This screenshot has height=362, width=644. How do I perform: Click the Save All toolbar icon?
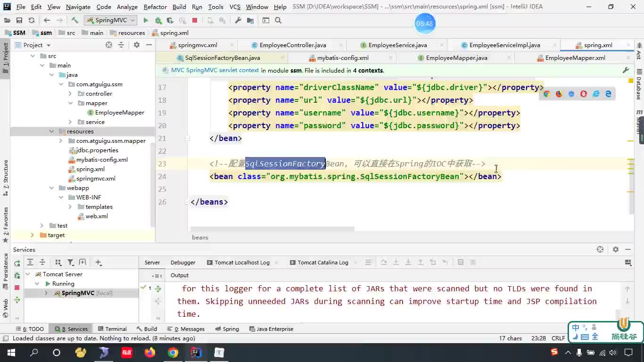(x=19, y=20)
